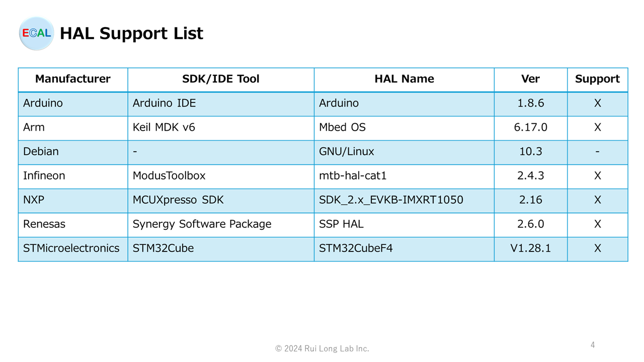644x362 pixels.
Task: Click the 'HAL Name' column header
Action: [404, 79]
